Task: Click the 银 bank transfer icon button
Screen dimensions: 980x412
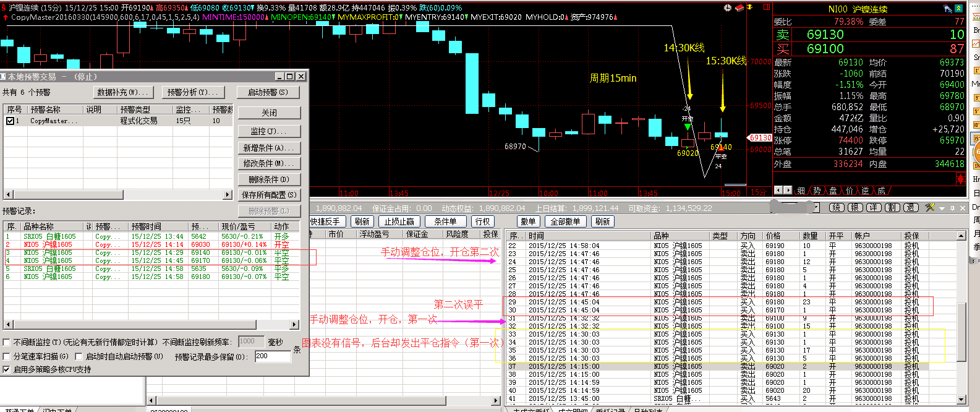Action: 854,208
